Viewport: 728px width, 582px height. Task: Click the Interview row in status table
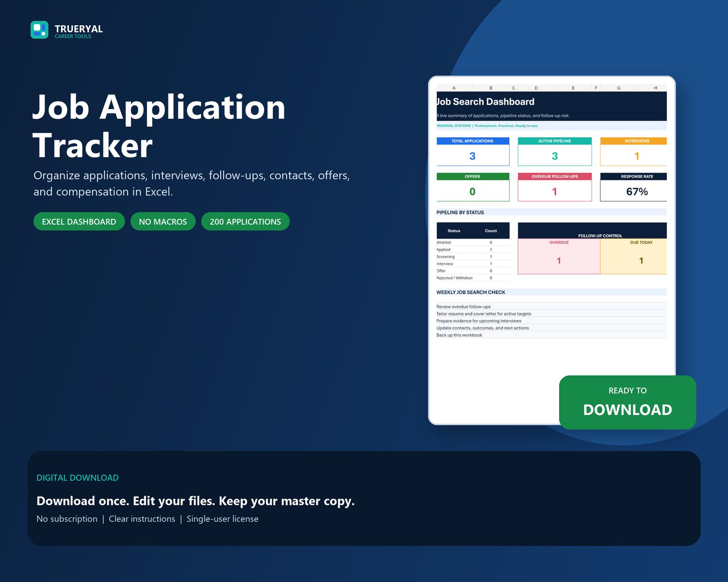[473, 264]
